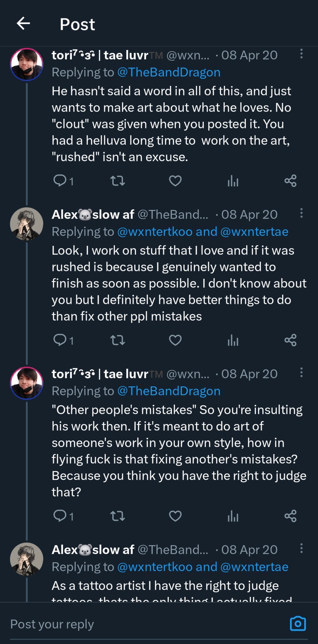Open more options on tori's "Other people's mistakes" post
This screenshot has height=644, width=318.
point(301,372)
